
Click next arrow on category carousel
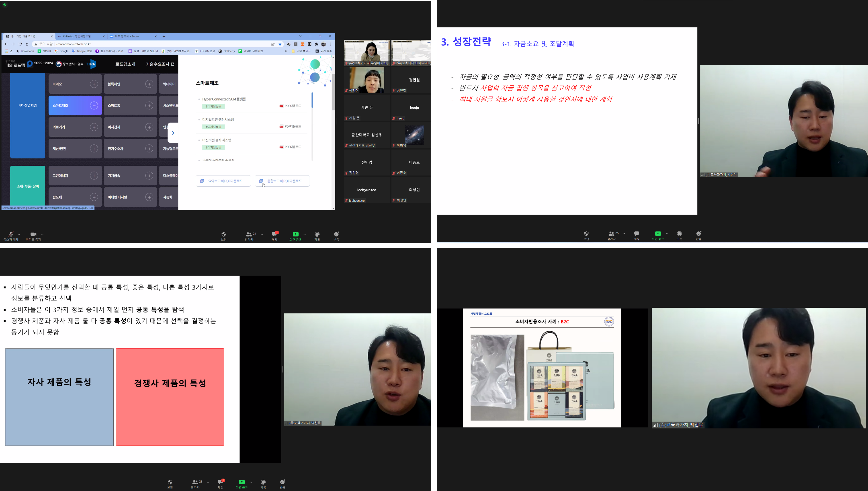coord(173,133)
